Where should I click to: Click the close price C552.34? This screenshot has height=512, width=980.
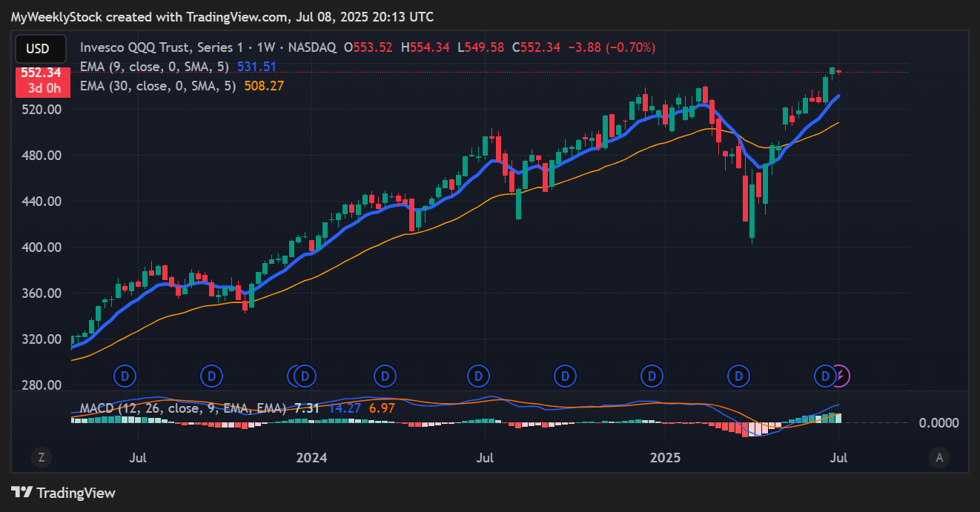(536, 47)
